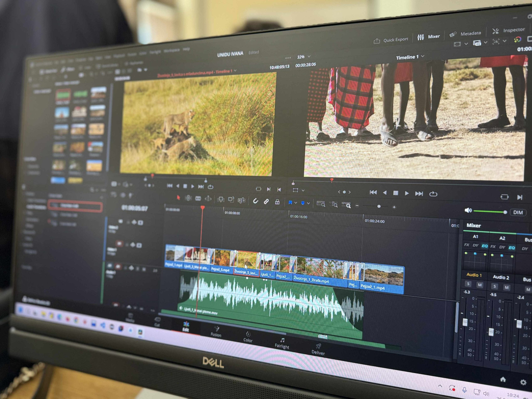The width and height of the screenshot is (532, 399).
Task: Open the source viewer three-dots options menu
Action: point(288,58)
